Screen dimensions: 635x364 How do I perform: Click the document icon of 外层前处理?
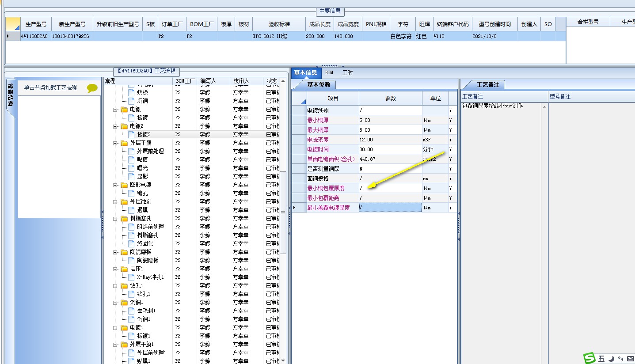click(131, 152)
